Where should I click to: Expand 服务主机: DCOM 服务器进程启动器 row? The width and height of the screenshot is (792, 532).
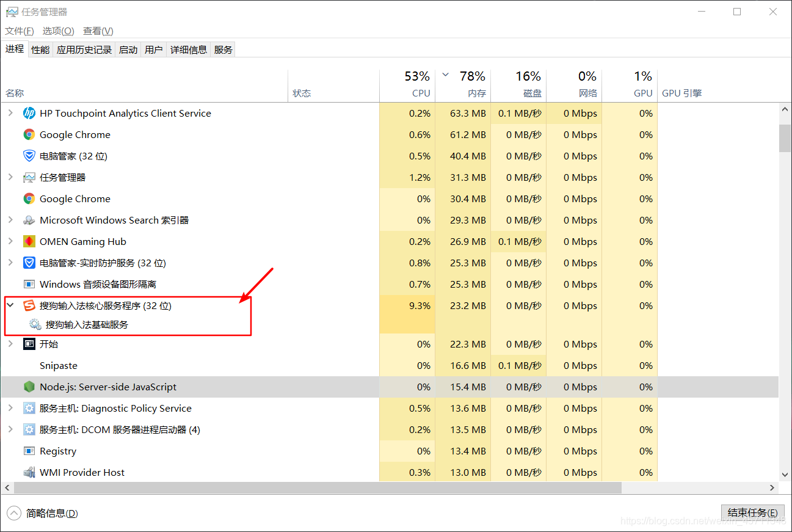point(10,429)
